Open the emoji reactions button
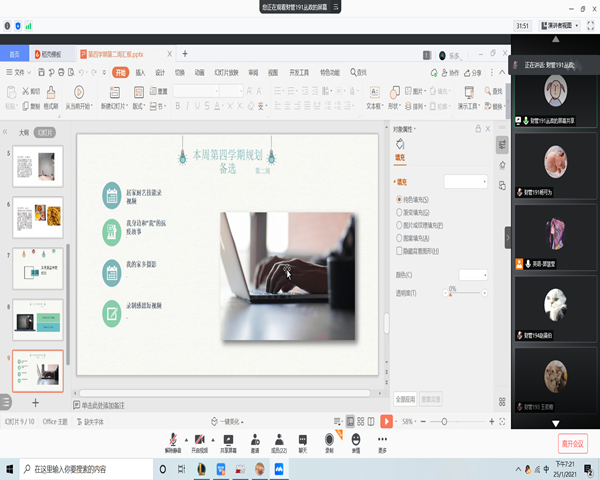Image resolution: width=600 pixels, height=480 pixels. click(x=356, y=443)
